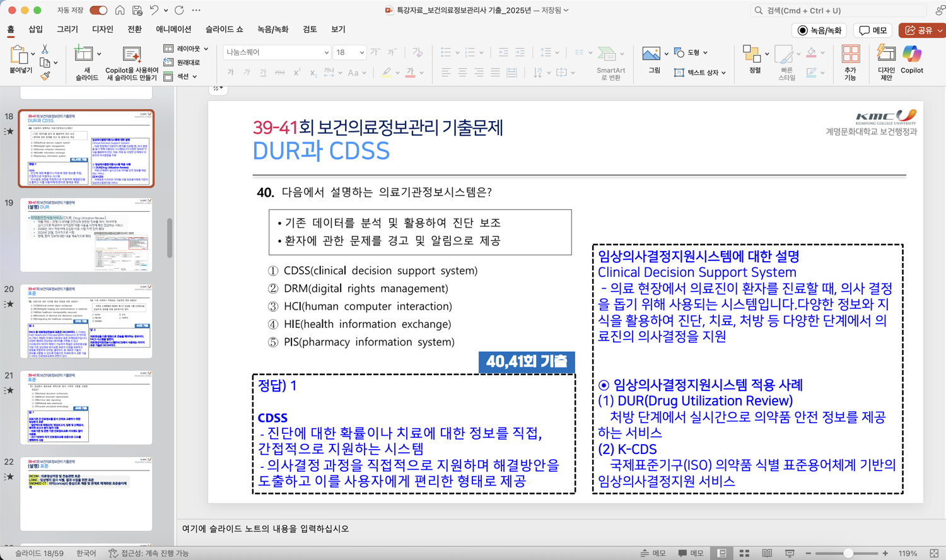
Task: Open the New Slide dropdown arrow
Action: [x=100, y=54]
